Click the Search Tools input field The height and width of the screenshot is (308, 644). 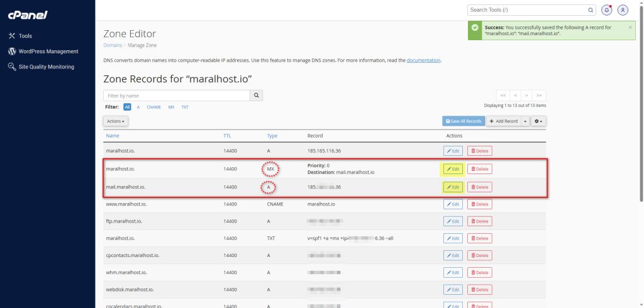point(527,10)
